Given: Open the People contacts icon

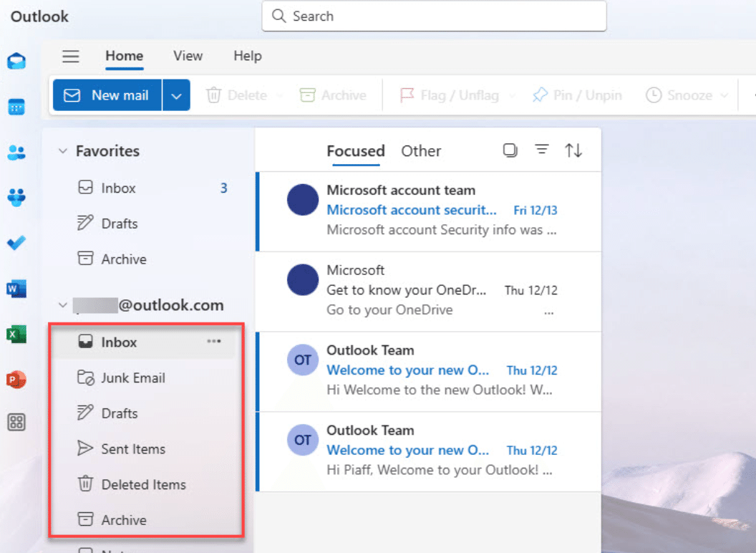Looking at the screenshot, I should [x=17, y=153].
